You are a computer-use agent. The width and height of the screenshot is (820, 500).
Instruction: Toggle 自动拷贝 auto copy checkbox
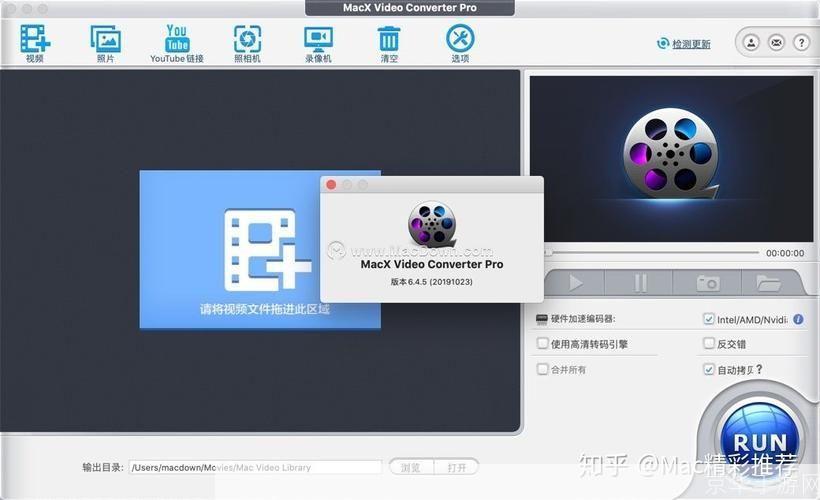[709, 369]
